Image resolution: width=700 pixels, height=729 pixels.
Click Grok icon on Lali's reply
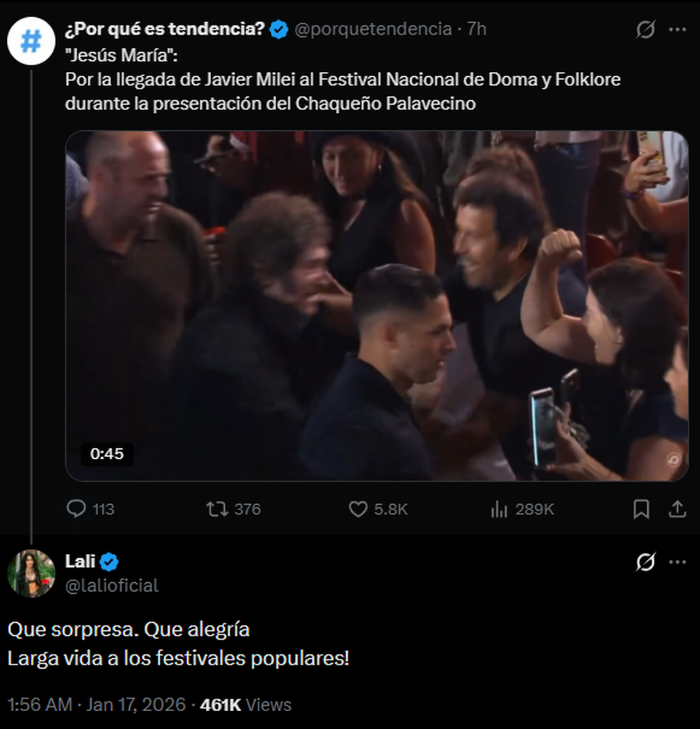(645, 562)
